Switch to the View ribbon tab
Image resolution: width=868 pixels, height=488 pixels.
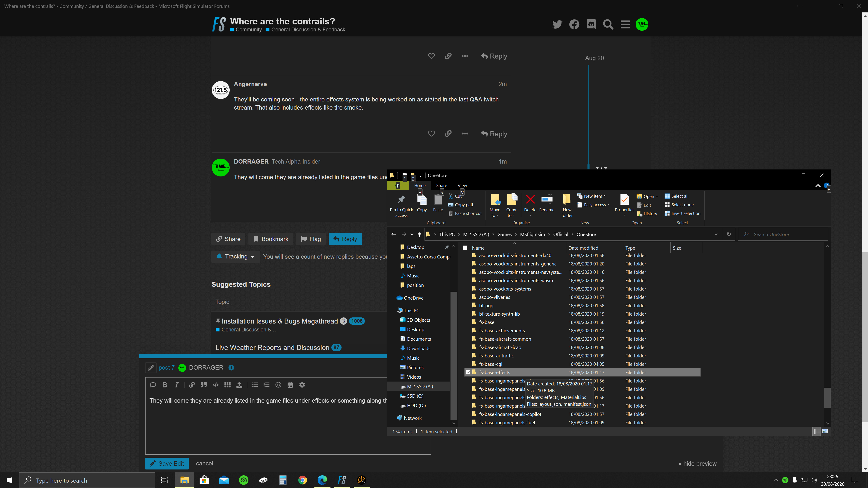coord(462,185)
